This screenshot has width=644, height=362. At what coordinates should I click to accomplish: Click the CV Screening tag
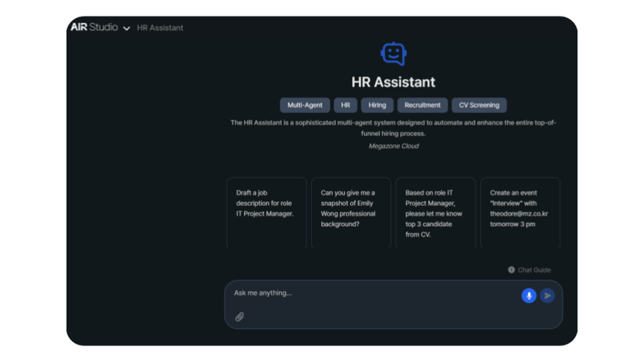(x=479, y=105)
